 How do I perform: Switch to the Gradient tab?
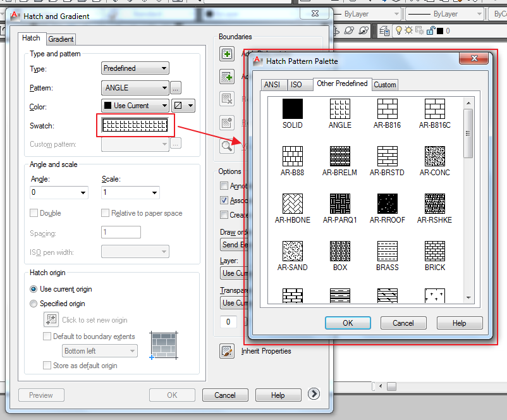point(61,39)
